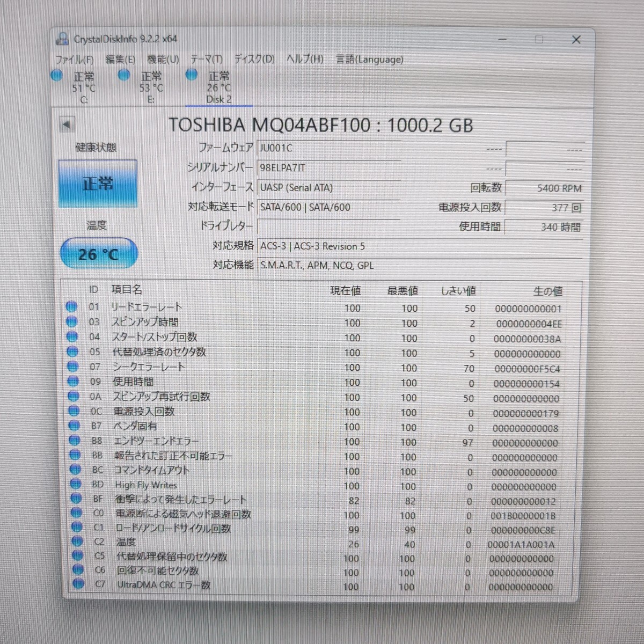644x644 pixels.
Task: Click the 生の値 column header
Action: (548, 291)
